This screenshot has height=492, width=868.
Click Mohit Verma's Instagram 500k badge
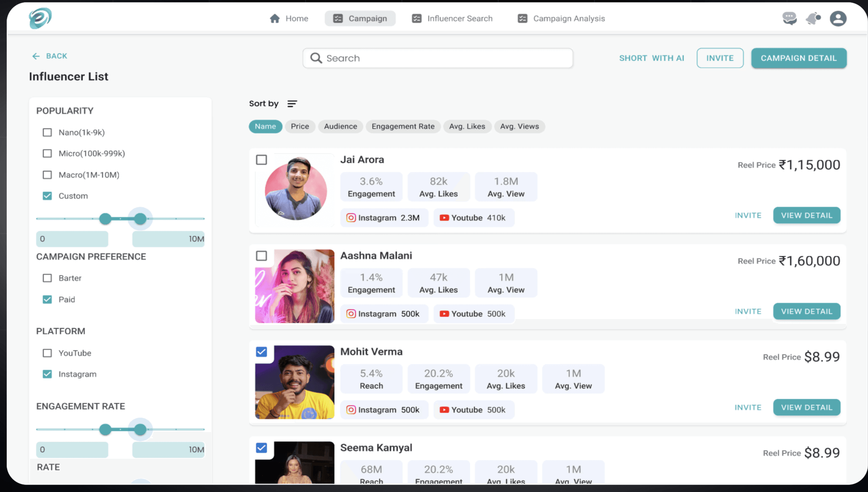384,410
